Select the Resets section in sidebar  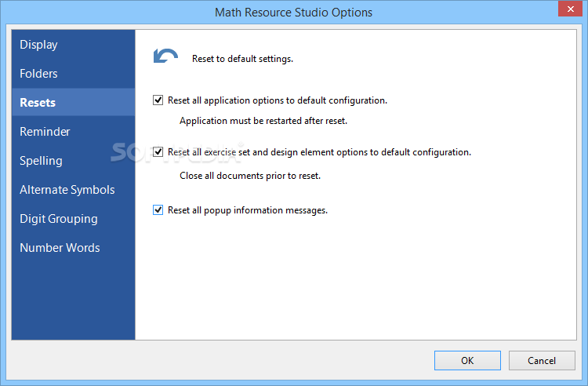tap(73, 103)
